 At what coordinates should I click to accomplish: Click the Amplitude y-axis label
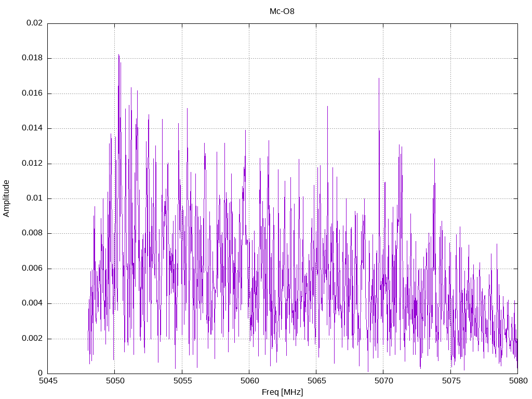click(x=6, y=198)
